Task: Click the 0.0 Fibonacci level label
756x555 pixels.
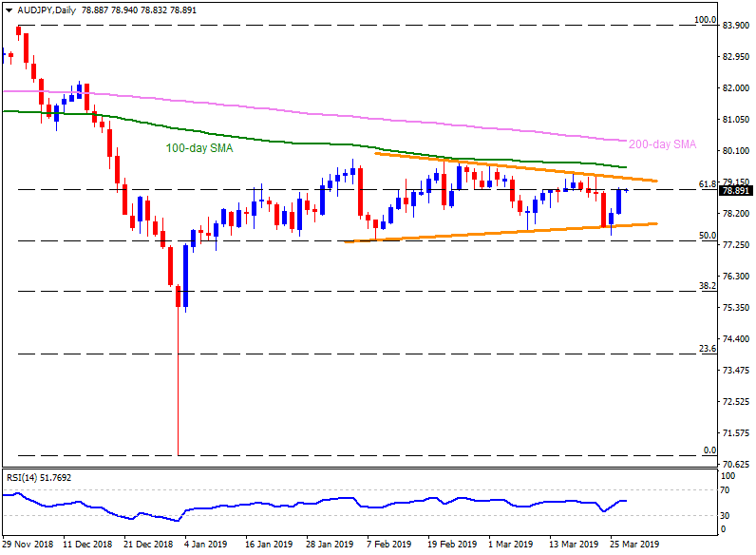Action: [x=708, y=450]
